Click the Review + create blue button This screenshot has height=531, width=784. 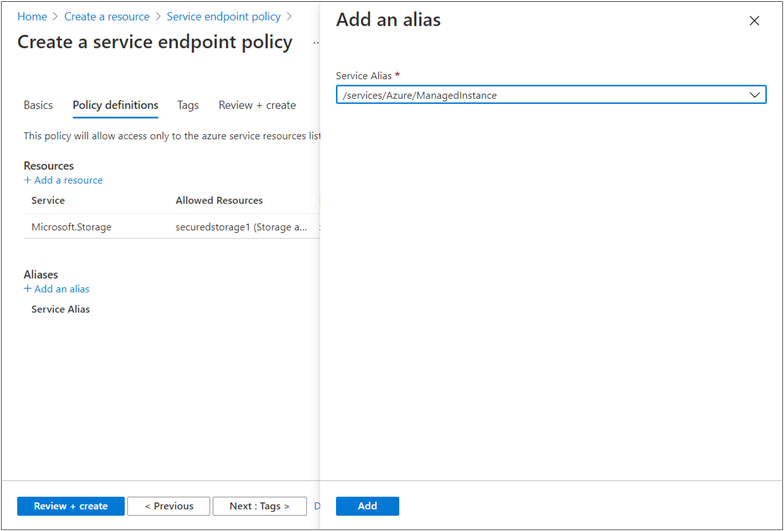point(70,506)
